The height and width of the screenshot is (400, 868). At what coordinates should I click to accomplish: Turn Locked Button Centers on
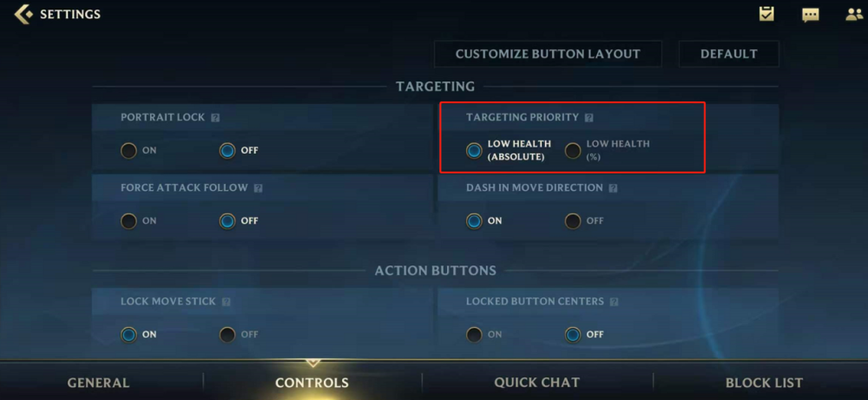tap(474, 335)
